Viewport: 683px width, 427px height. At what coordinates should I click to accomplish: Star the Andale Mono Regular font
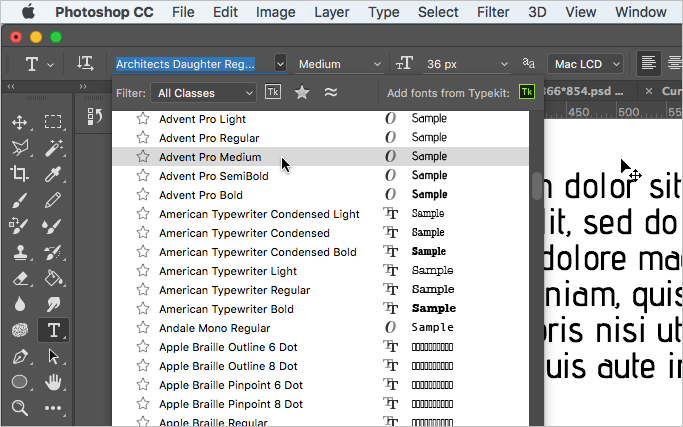(x=143, y=327)
